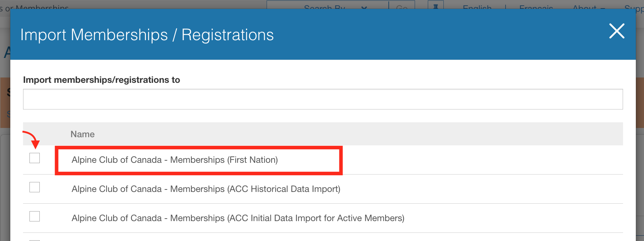Switch language to English
The height and width of the screenshot is (241, 644).
click(x=477, y=7)
